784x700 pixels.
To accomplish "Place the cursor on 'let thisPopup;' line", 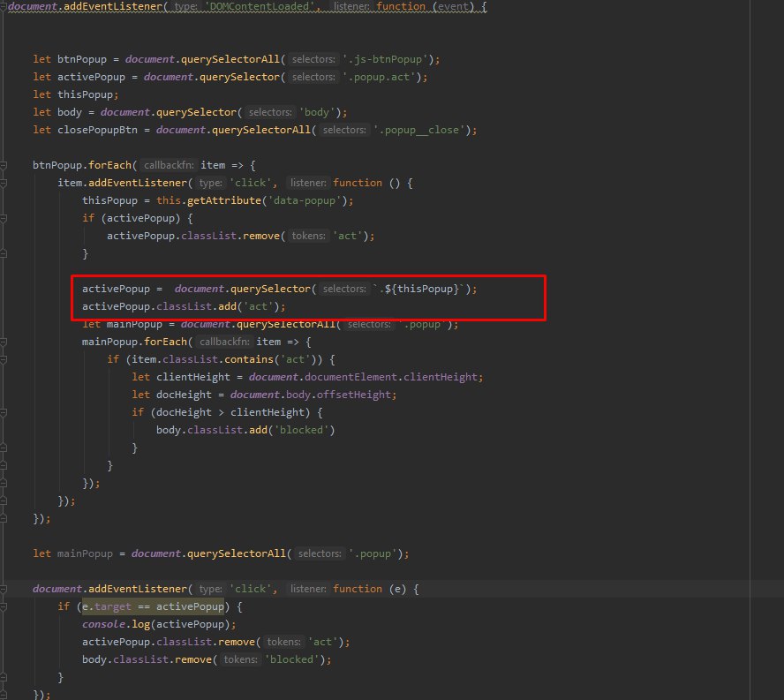I will 76,94.
